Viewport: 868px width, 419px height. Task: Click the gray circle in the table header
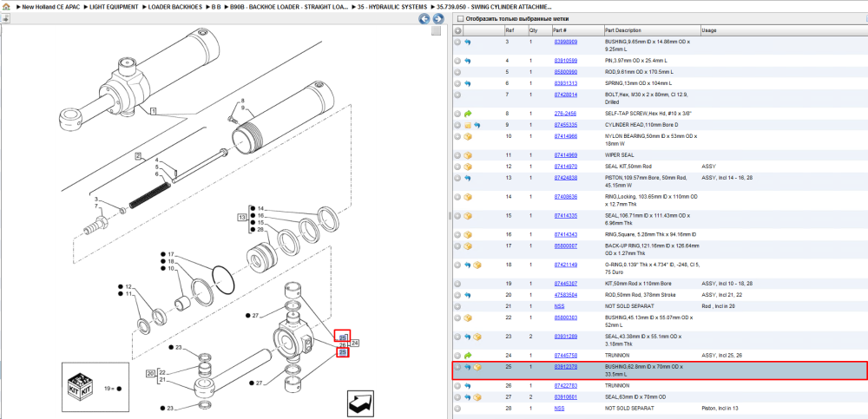(457, 30)
